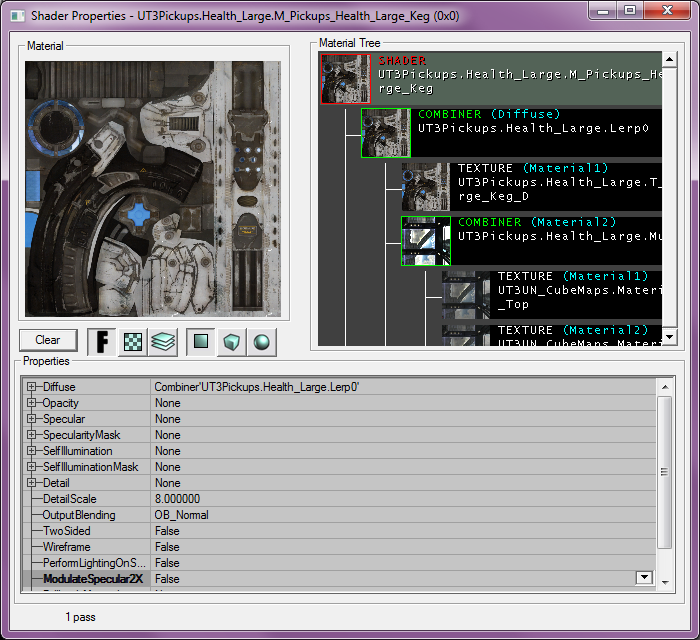
Task: Click the bold F preview mode icon
Action: click(x=102, y=342)
